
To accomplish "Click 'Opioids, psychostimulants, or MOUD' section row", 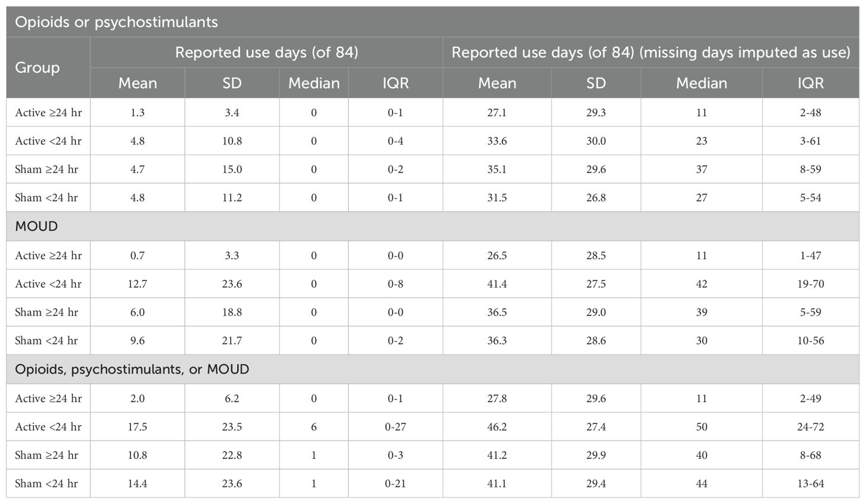I will (x=432, y=369).
